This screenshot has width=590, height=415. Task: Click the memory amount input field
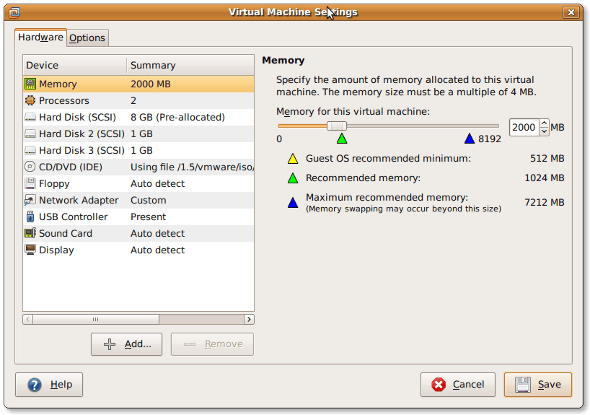click(524, 127)
